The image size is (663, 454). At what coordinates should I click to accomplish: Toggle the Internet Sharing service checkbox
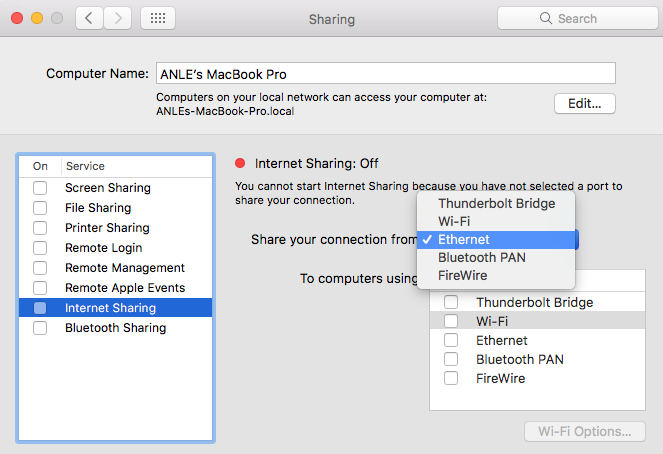[x=40, y=308]
